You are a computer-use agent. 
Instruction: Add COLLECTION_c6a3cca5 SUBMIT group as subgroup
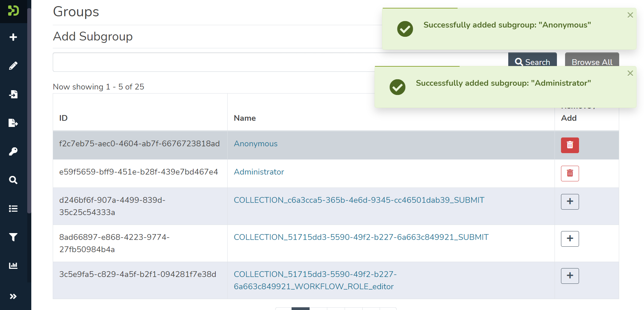click(x=570, y=202)
